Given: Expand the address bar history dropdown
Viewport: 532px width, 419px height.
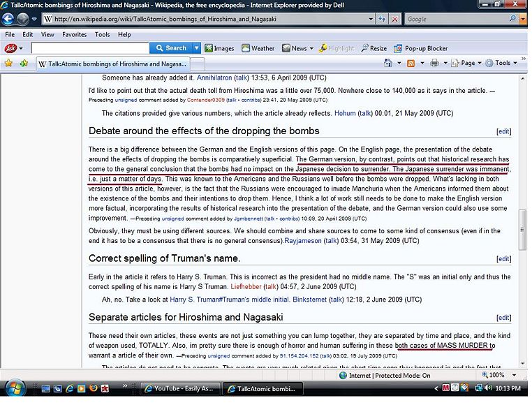Looking at the screenshot, I should 371,19.
